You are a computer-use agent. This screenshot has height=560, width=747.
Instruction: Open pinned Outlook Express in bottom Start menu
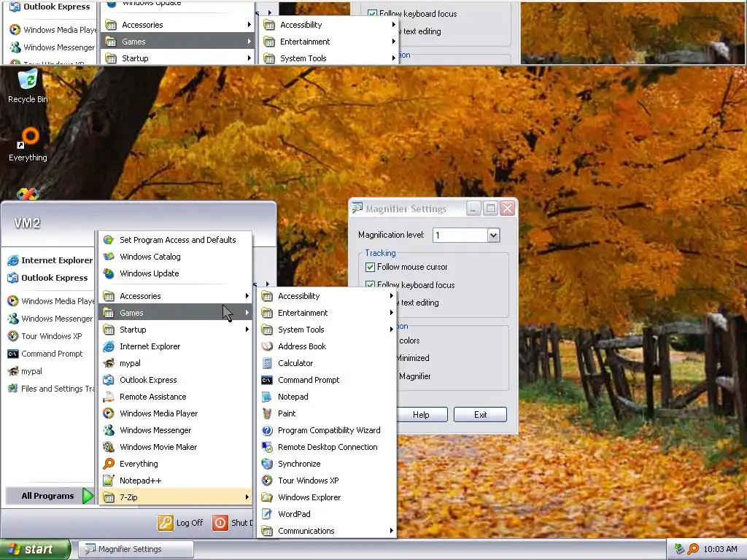pos(50,278)
